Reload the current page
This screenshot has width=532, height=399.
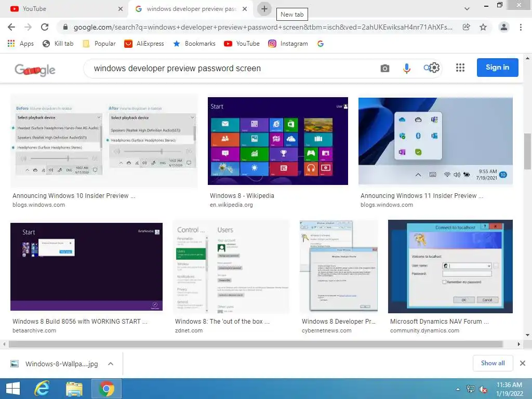point(45,27)
